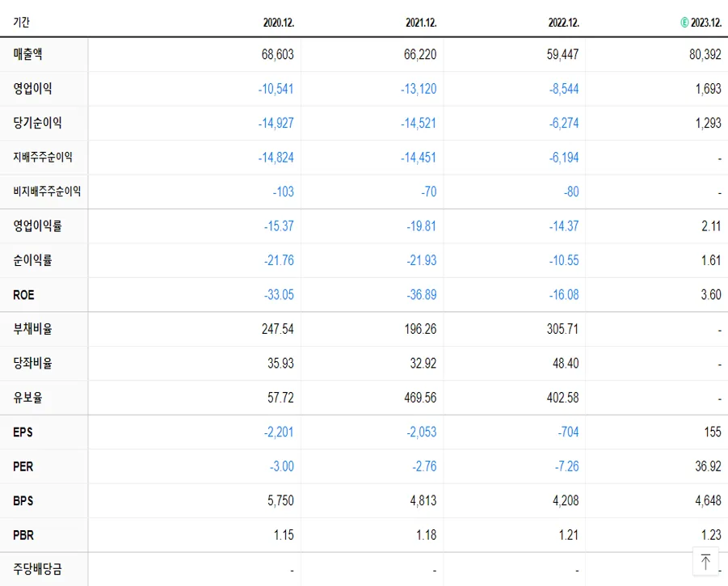The width and height of the screenshot is (728, 586).
Task: Click the -33.05 ROE value
Action: [279, 295]
